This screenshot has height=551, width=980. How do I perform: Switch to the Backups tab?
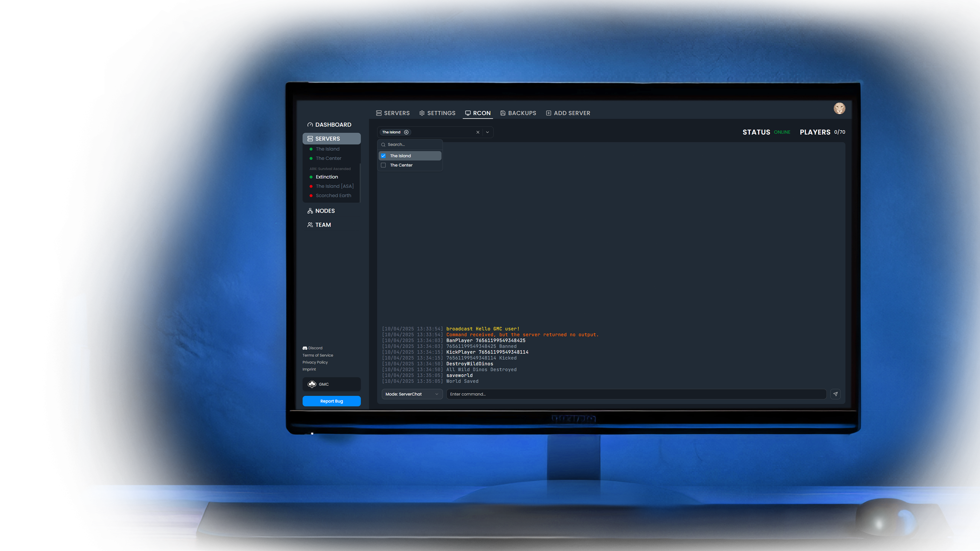pyautogui.click(x=518, y=113)
